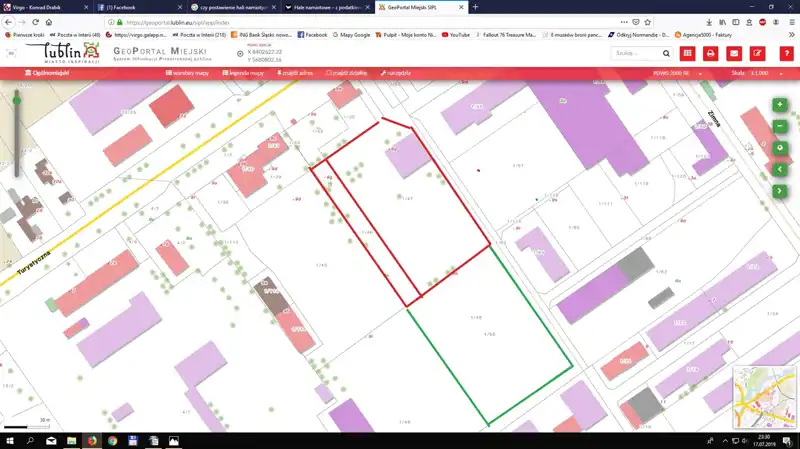Zoom in with the green plus button
Viewport: 800px width, 449px height.
[780, 105]
